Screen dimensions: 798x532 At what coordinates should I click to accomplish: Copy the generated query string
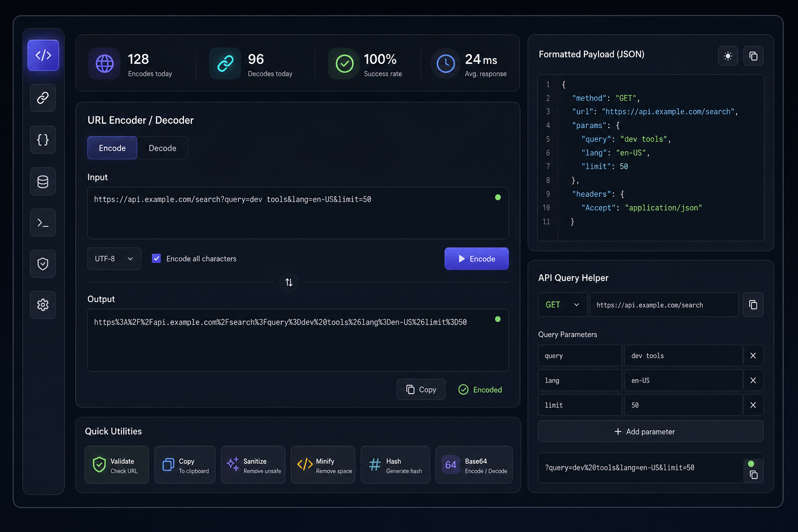click(x=753, y=475)
